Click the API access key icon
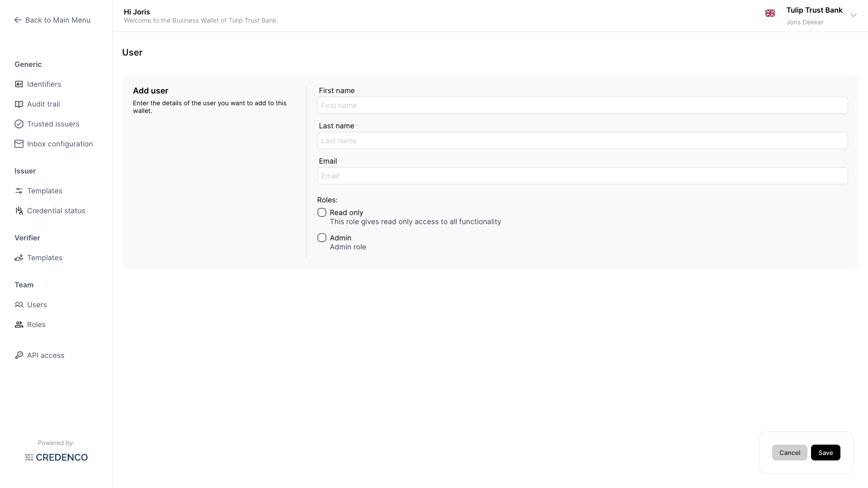The image size is (868, 488). [19, 355]
